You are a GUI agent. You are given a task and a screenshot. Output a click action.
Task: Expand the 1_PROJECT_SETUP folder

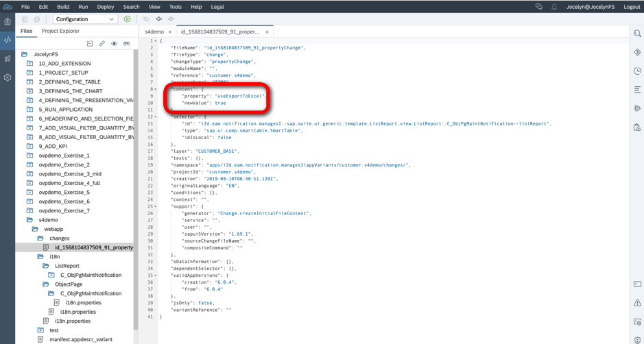coord(29,73)
